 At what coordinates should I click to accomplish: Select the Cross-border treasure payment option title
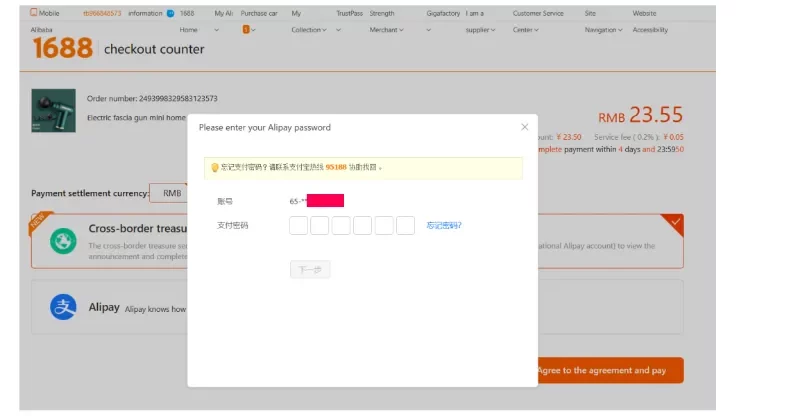click(x=138, y=229)
